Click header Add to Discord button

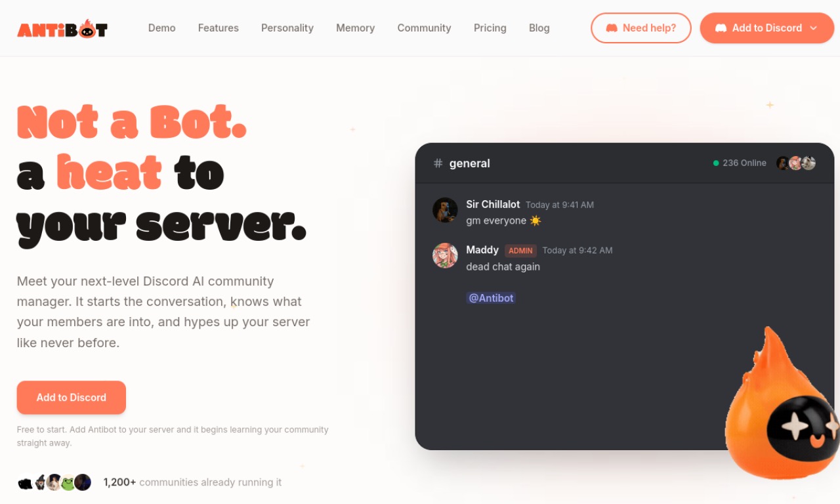[x=766, y=28]
